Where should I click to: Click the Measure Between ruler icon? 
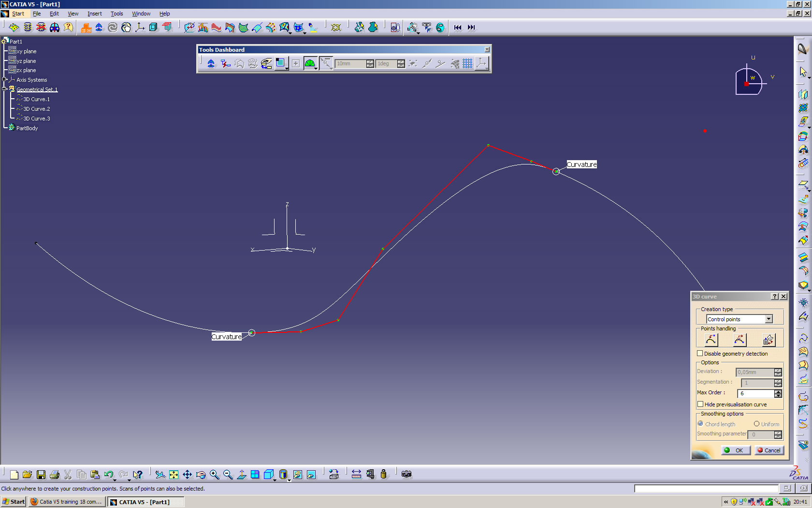tap(356, 475)
